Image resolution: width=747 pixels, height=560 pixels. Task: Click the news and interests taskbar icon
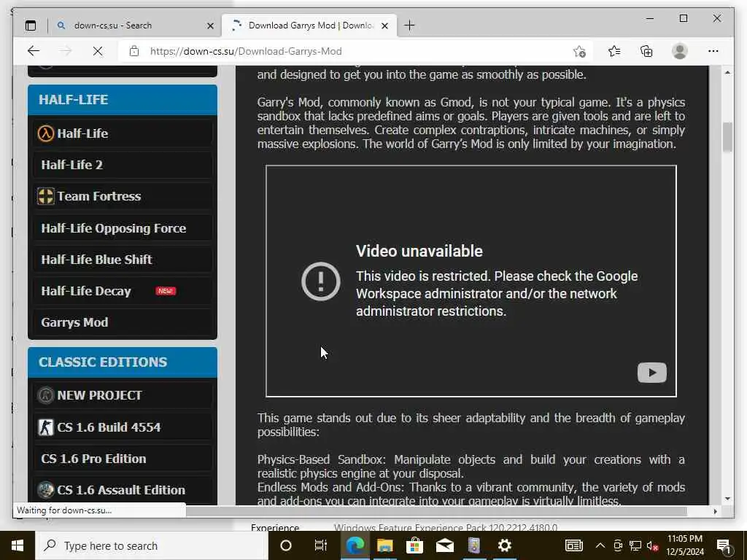click(x=573, y=545)
